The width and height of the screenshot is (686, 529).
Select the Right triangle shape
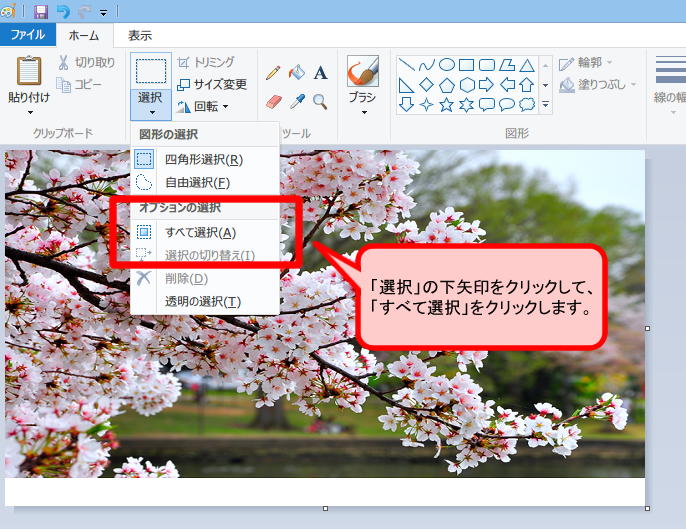click(x=406, y=85)
